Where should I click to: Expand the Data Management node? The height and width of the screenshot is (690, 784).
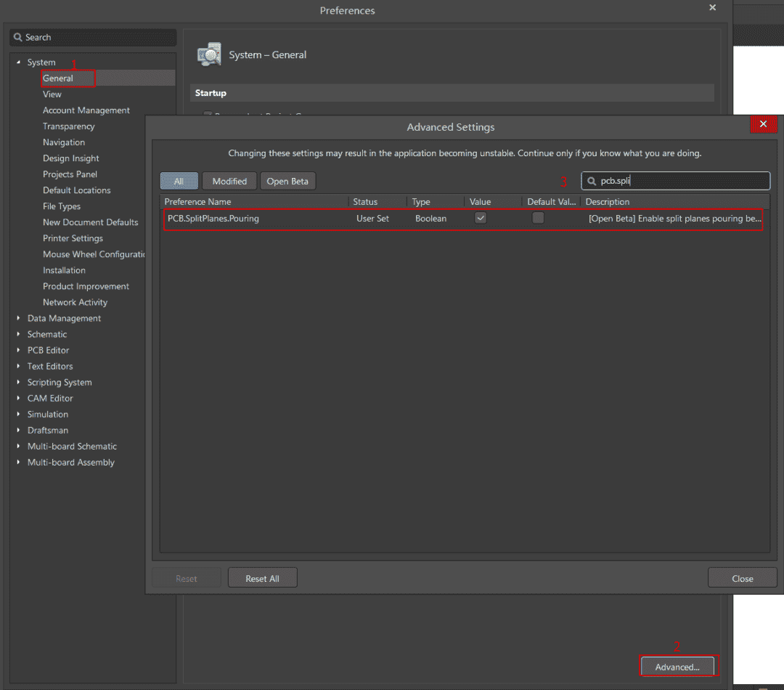(x=18, y=318)
